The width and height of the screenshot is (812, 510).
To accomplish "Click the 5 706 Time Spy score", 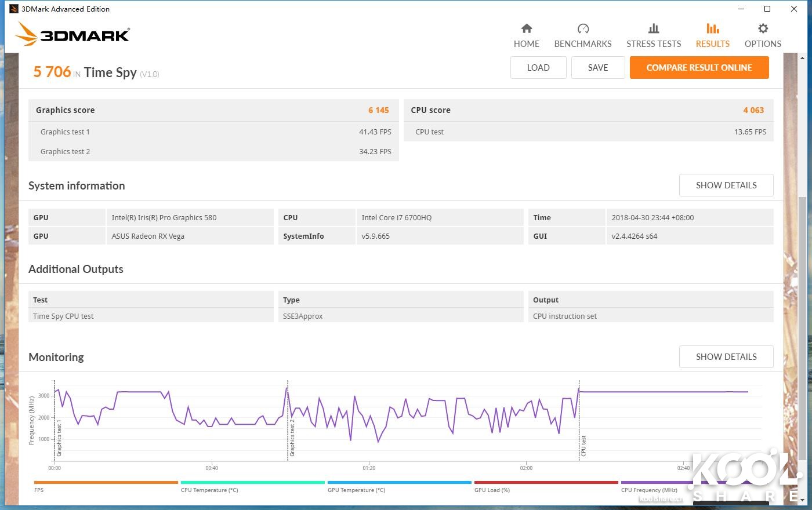I will coord(52,72).
